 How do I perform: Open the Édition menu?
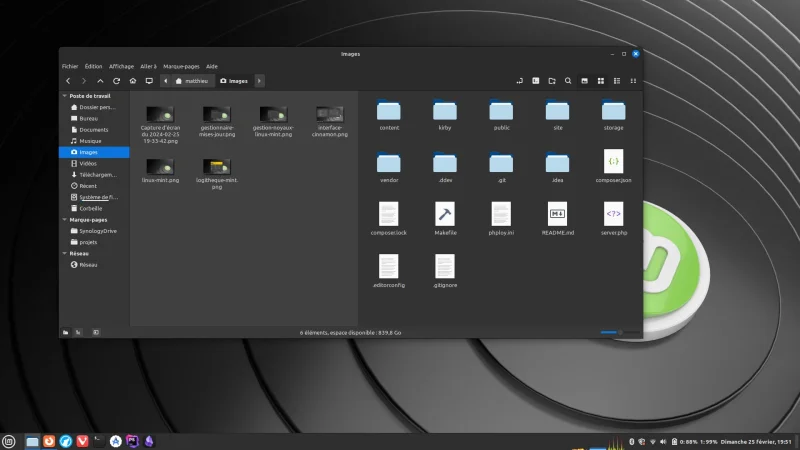pos(93,66)
